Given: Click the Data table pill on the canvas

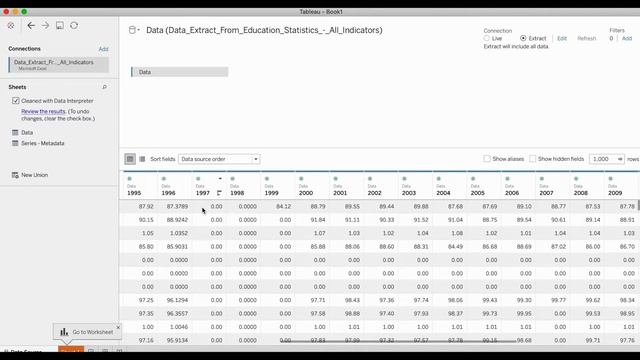Looking at the screenshot, I should pos(180,72).
